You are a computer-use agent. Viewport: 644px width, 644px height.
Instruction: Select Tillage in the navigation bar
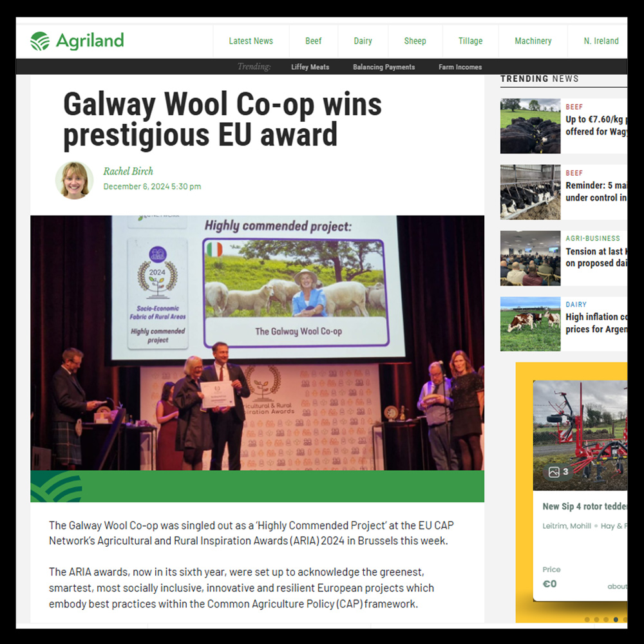point(470,41)
